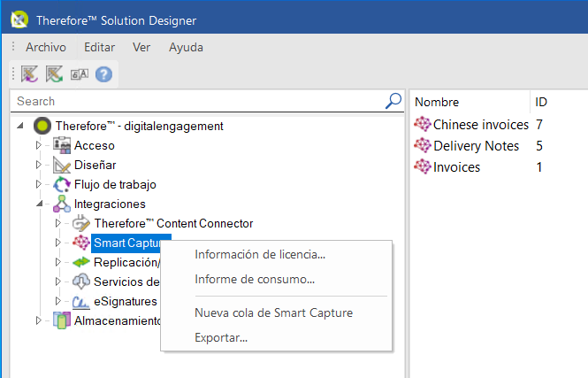
Task: Click the Invoices row icon
Action: coord(423,166)
